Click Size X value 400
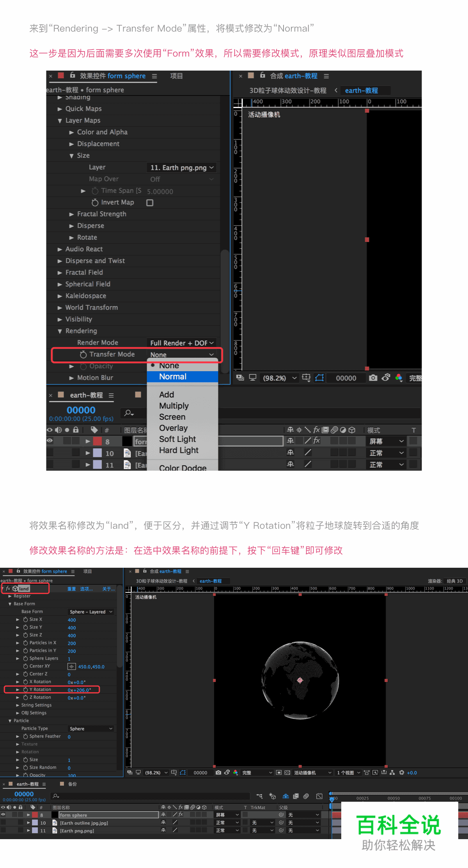 72,620
